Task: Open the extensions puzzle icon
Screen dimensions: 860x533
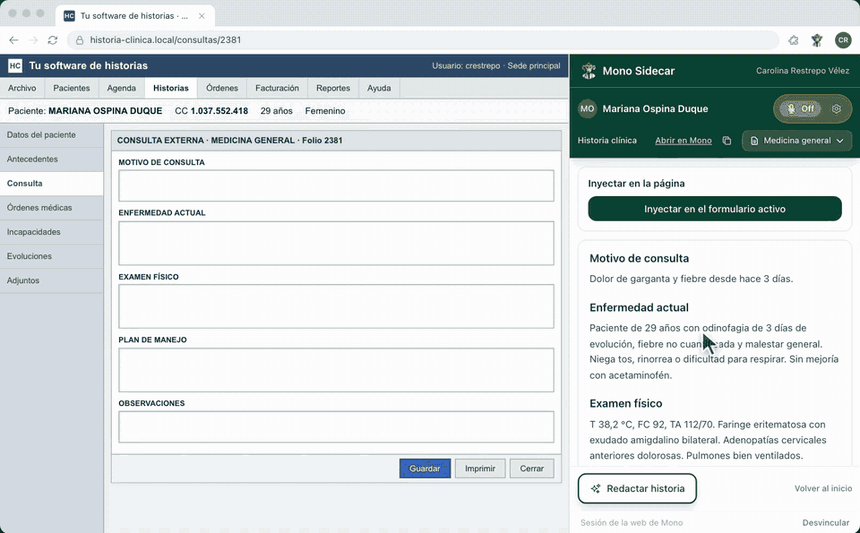Action: click(x=793, y=40)
